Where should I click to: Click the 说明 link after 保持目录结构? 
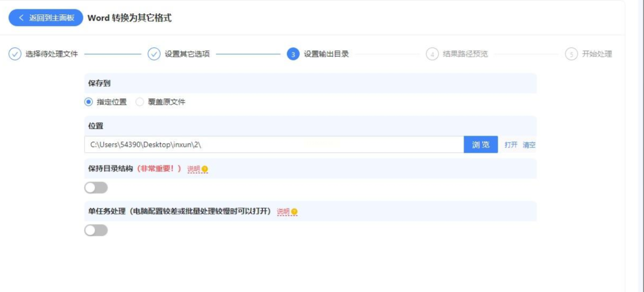click(193, 169)
